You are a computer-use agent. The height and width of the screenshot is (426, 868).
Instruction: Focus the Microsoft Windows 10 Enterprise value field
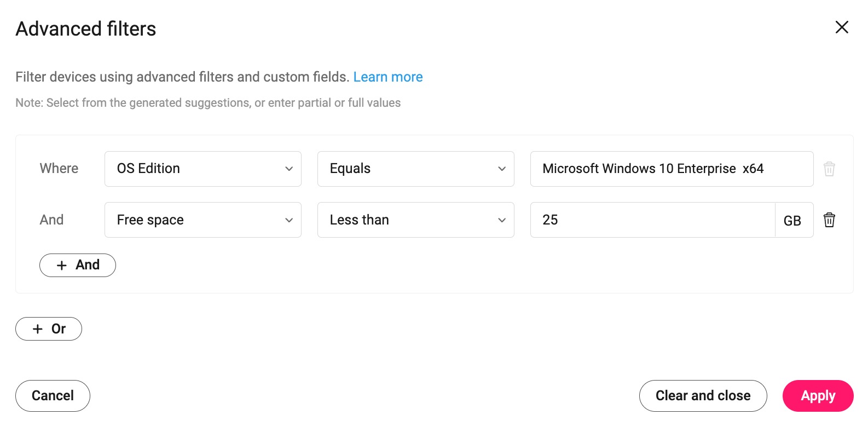point(671,169)
